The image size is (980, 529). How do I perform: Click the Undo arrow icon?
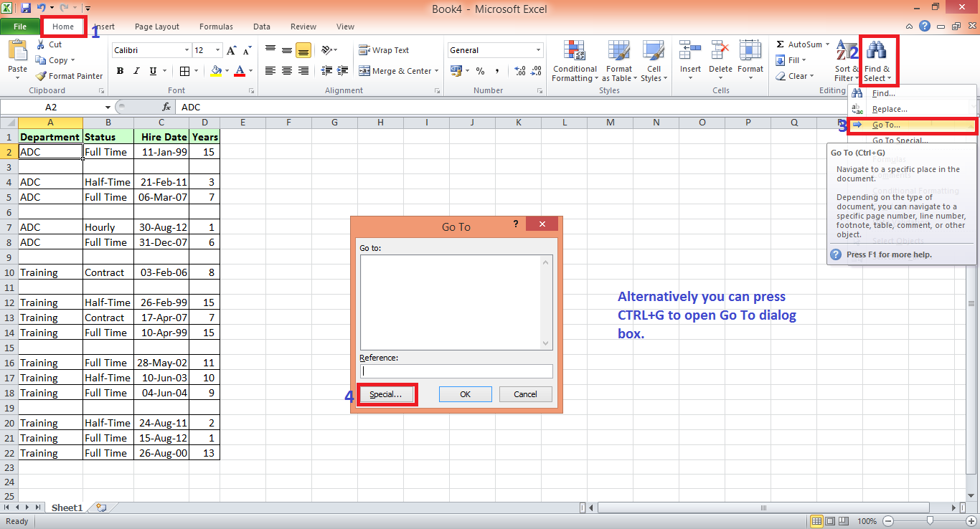41,9
